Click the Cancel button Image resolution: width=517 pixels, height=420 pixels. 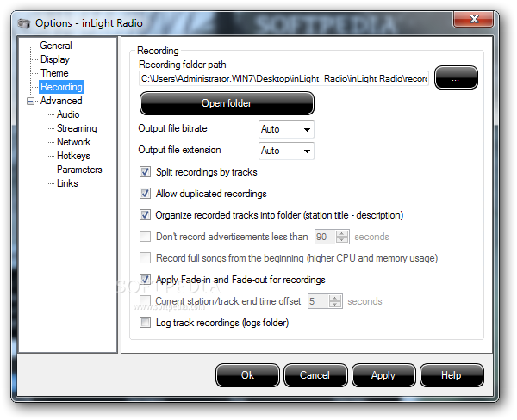(315, 375)
